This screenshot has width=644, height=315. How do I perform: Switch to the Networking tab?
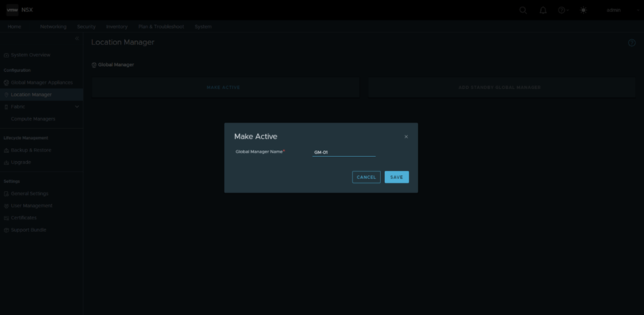(53, 26)
